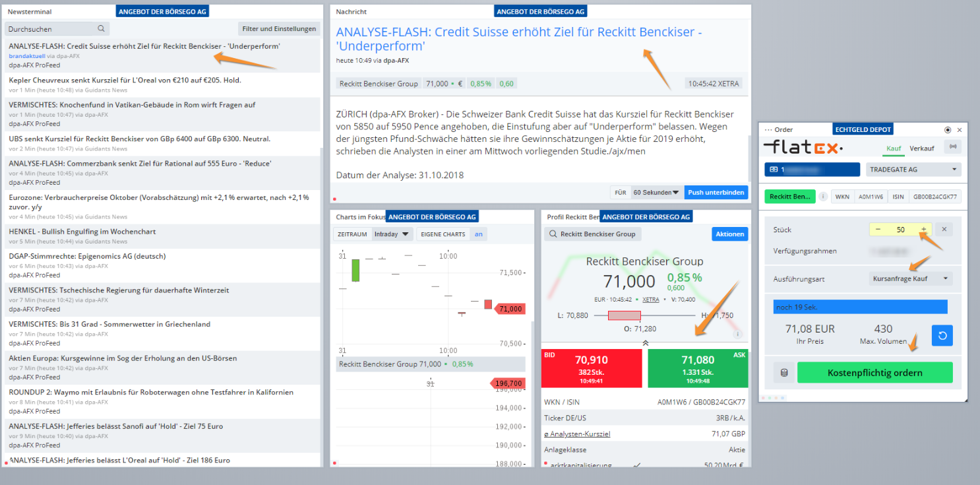Click the blue 'noch 19 Sek.' countdown bar

tap(860, 307)
